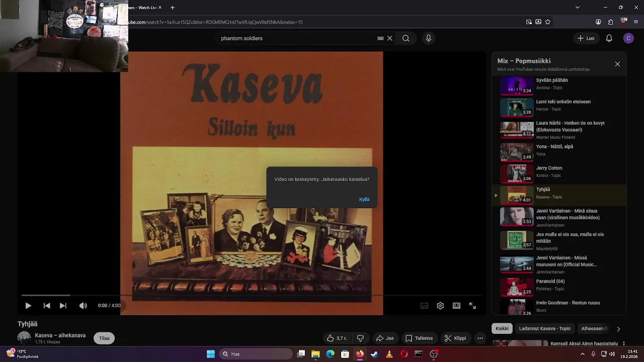This screenshot has height=362, width=644.
Task: Clear the search text with the X icon
Action: click(390, 38)
